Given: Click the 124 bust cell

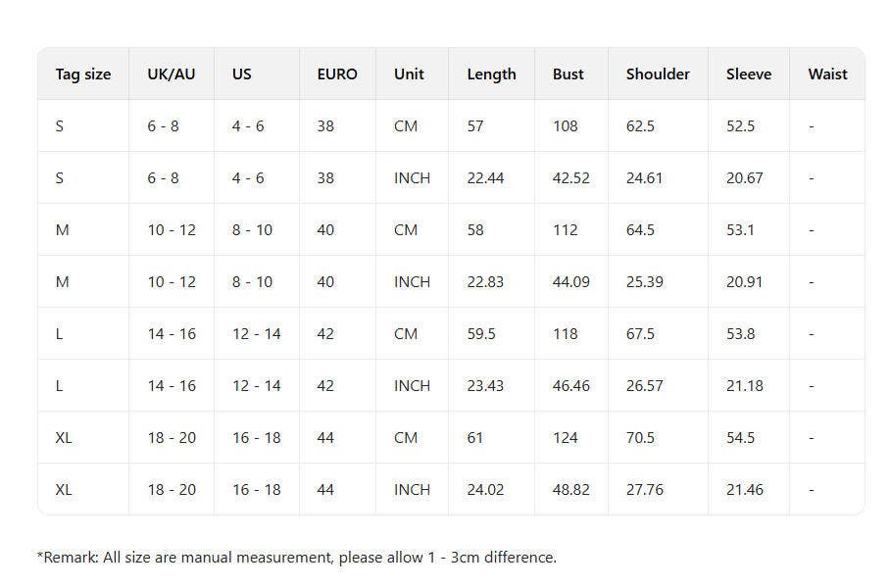Looking at the screenshot, I should coord(566,438).
